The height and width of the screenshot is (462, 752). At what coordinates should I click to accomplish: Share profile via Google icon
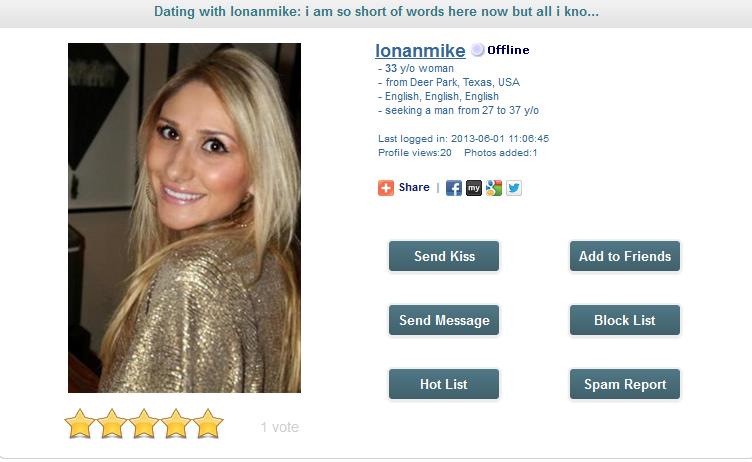(x=494, y=188)
